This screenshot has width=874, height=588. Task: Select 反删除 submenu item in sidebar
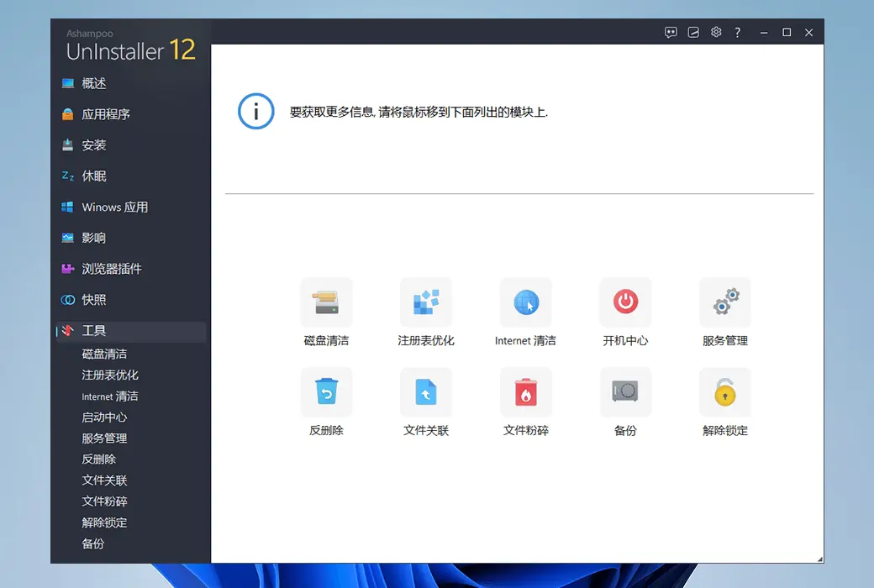click(x=98, y=459)
